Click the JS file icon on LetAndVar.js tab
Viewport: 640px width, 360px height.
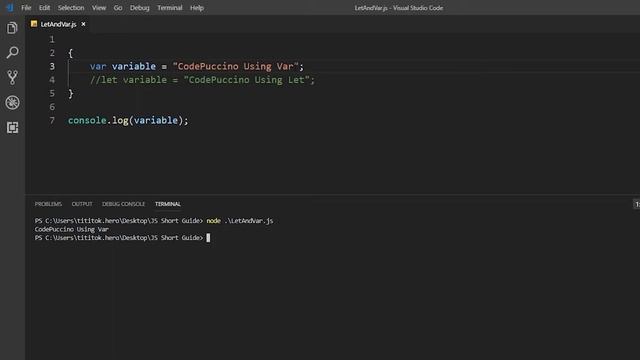[x=34, y=24]
